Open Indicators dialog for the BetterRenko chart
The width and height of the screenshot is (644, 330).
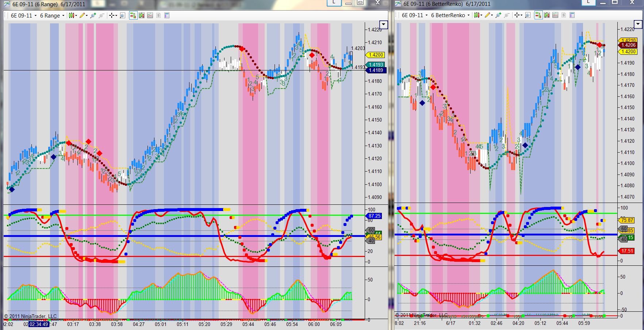point(555,15)
